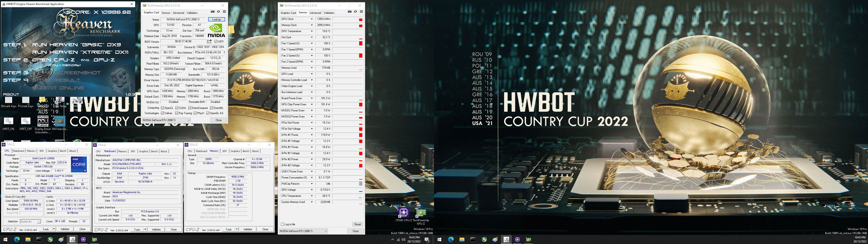
Task: Open GPU selector dropdown in Sensors window
Action: pos(303,231)
